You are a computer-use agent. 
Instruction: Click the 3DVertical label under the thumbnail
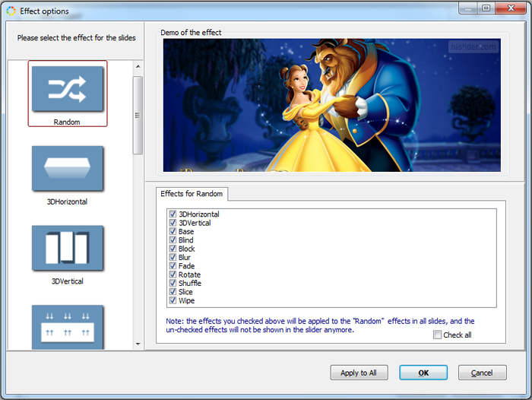[x=67, y=281]
